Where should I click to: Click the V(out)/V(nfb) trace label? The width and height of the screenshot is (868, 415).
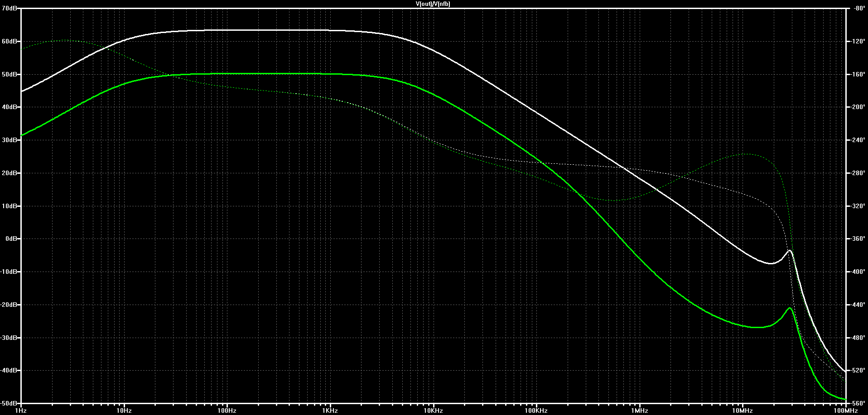[433, 4]
